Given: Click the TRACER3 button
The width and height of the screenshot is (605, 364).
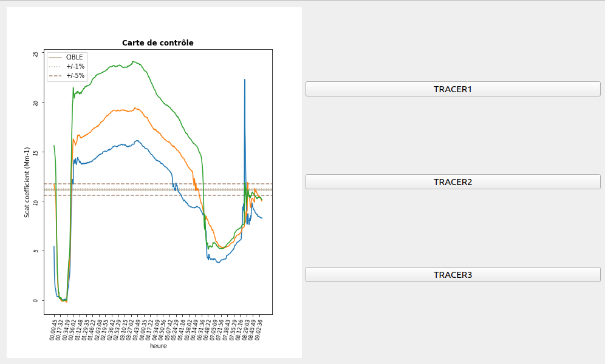Looking at the screenshot, I should [x=452, y=274].
